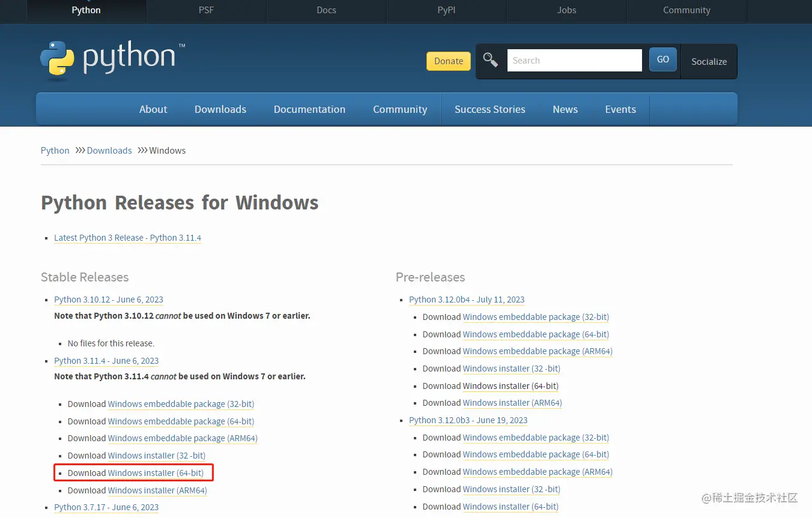Download 3.12.0b4 Windows installer (ARM64)
This screenshot has height=518, width=812.
[512, 403]
